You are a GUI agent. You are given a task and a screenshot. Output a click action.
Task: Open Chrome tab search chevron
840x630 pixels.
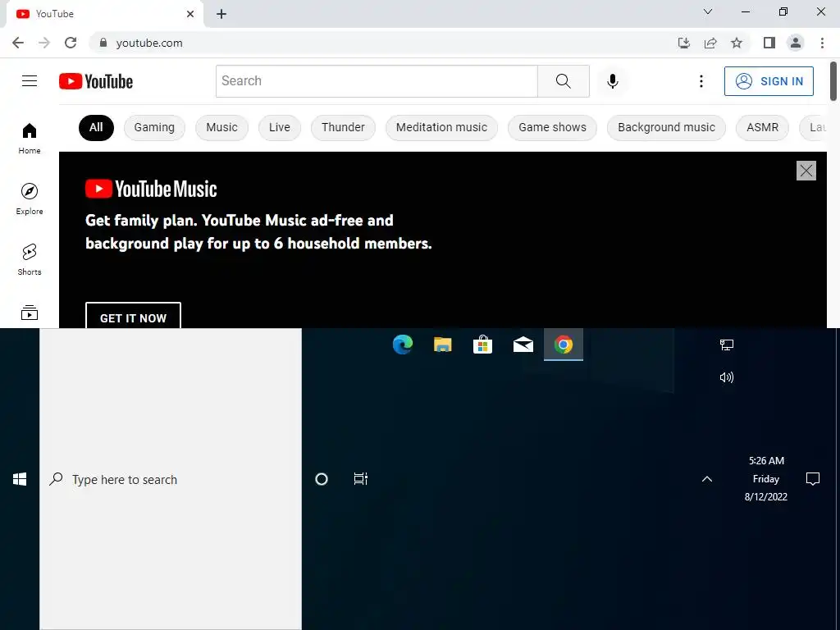tap(708, 11)
